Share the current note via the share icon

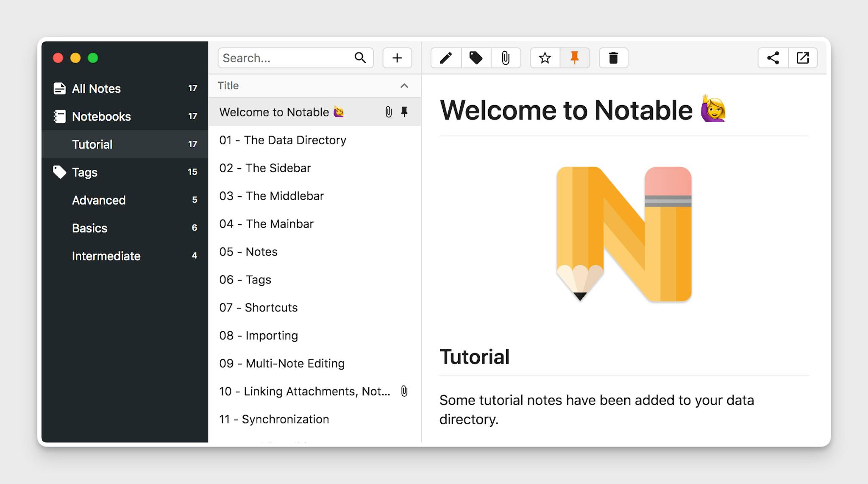tap(773, 58)
